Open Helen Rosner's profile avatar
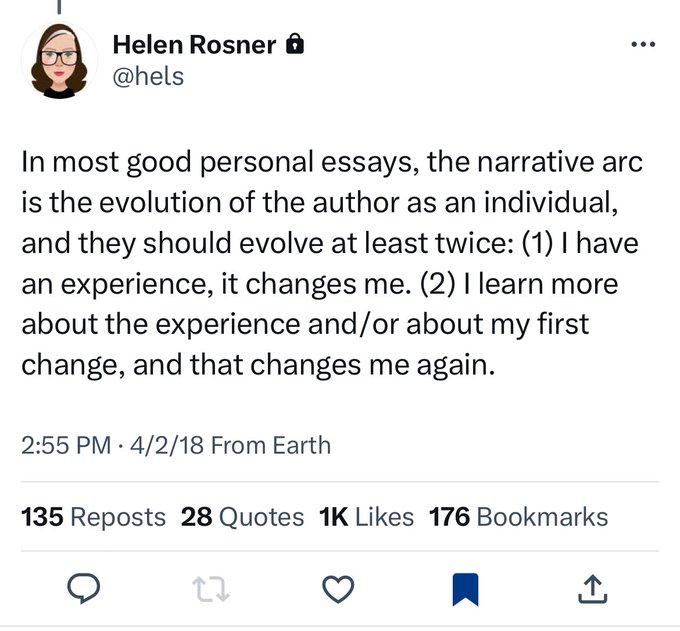680x631 pixels. [x=59, y=61]
